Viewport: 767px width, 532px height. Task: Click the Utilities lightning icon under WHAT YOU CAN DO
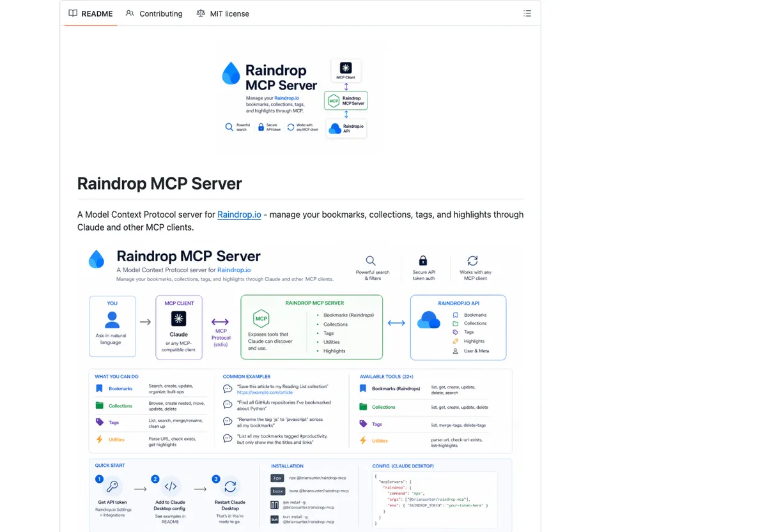point(99,439)
